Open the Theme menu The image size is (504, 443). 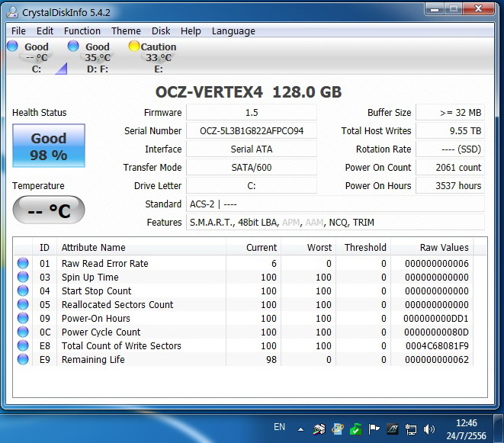coord(126,30)
